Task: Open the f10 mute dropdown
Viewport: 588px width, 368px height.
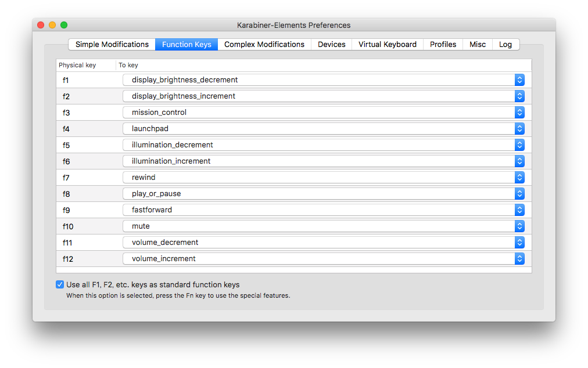Action: point(324,226)
